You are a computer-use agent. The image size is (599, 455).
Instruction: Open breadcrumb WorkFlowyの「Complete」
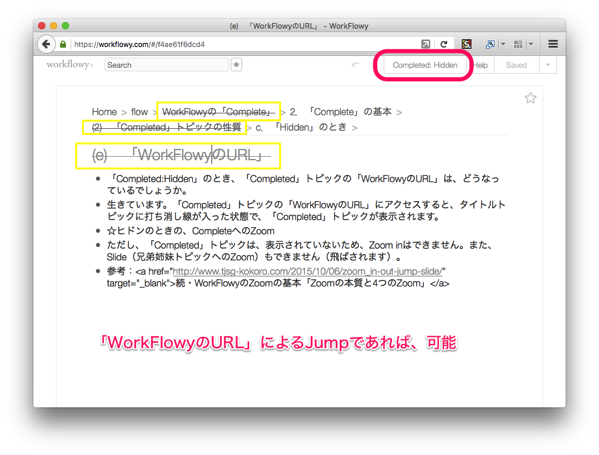[218, 112]
